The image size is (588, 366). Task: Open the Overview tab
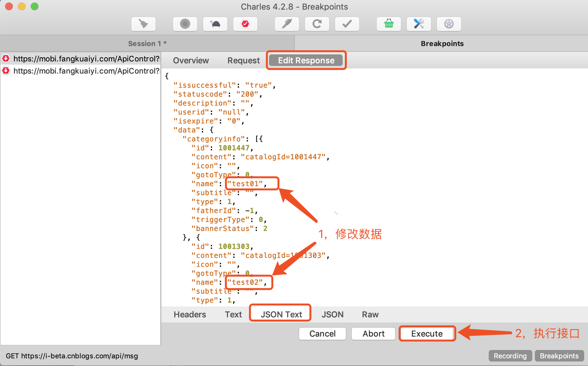(x=191, y=60)
